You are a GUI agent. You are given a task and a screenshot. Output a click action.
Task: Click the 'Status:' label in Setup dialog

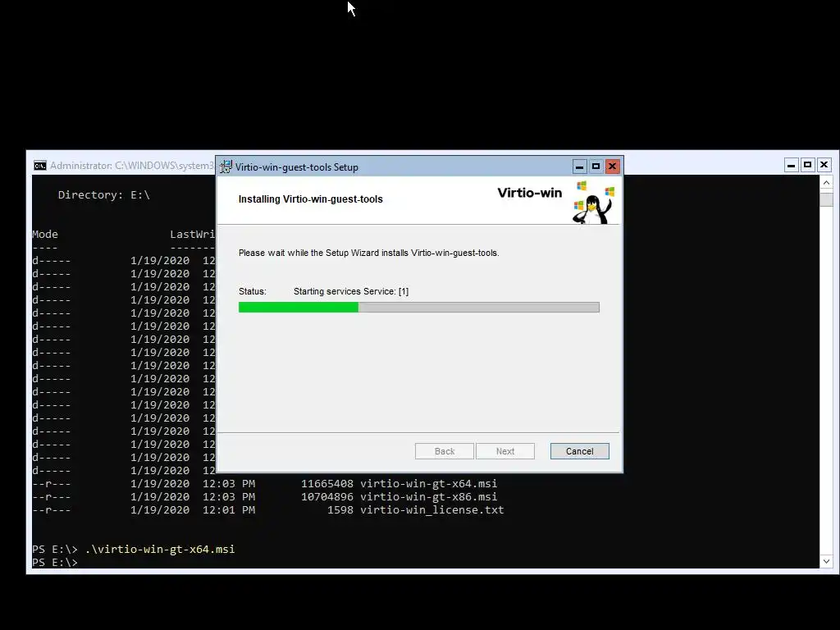tap(253, 291)
